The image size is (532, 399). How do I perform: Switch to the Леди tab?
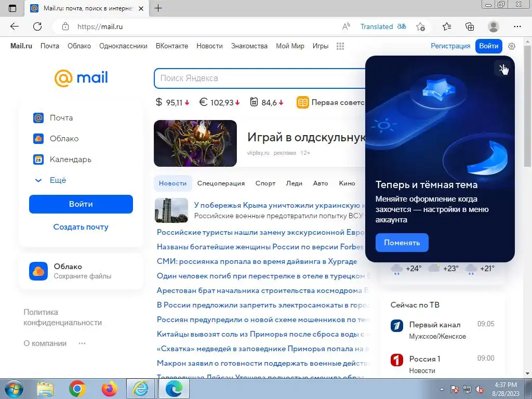(x=294, y=183)
